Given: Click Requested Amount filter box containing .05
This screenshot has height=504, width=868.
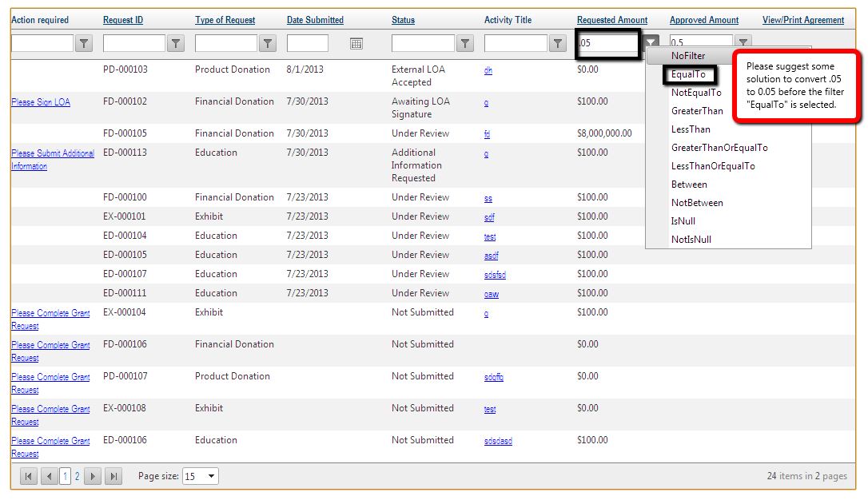Looking at the screenshot, I should click(x=607, y=43).
